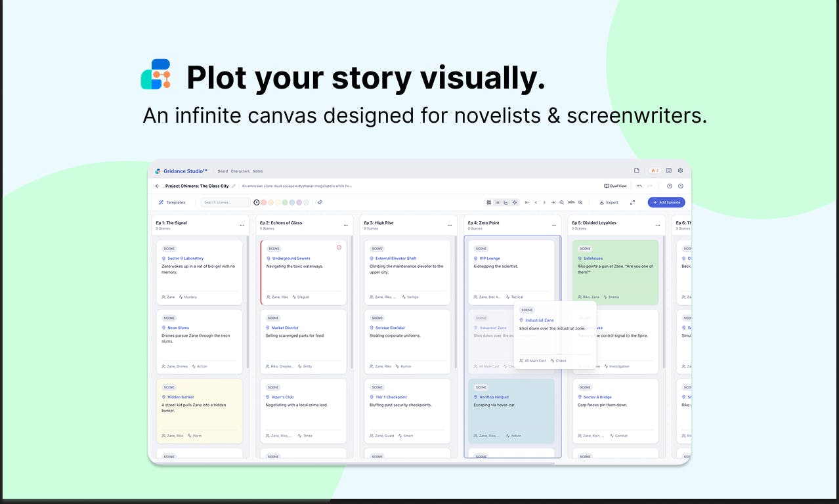
Task: Open settings via the gear icon
Action: pyautogui.click(x=680, y=171)
